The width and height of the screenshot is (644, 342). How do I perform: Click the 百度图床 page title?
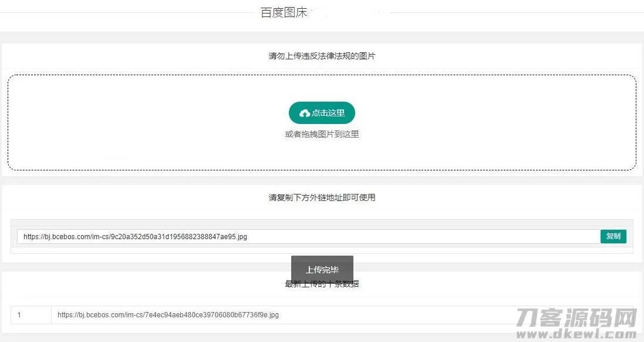284,12
